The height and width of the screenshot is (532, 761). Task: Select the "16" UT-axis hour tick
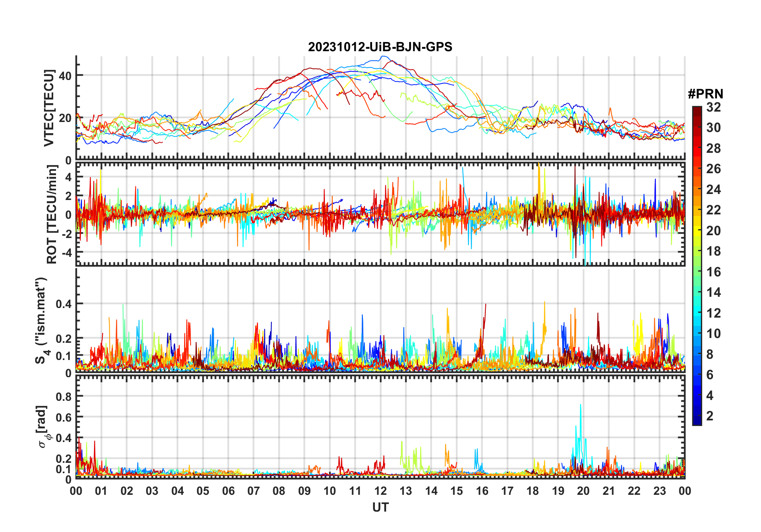[482, 491]
